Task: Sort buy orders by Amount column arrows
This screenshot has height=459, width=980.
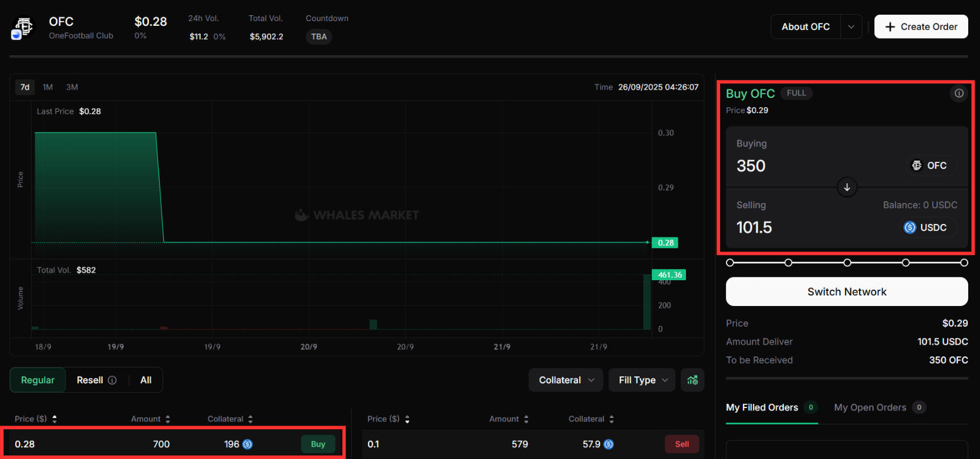Action: click(x=168, y=419)
